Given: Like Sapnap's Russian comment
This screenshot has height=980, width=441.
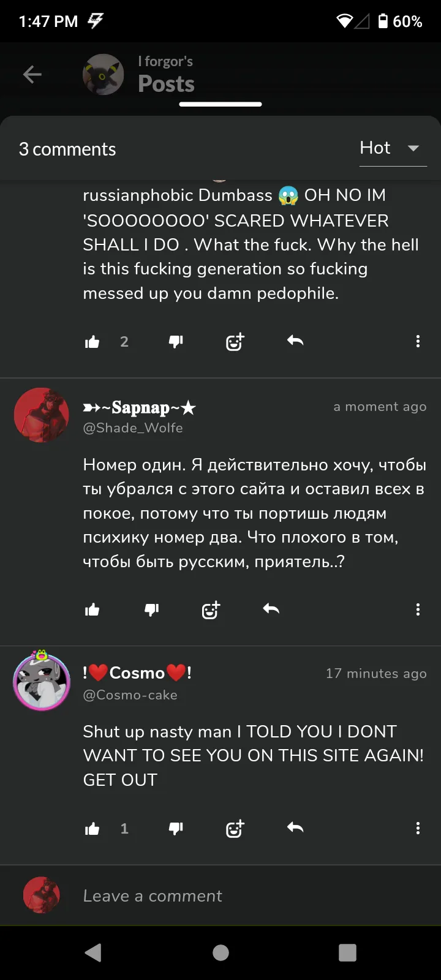Looking at the screenshot, I should coord(92,609).
